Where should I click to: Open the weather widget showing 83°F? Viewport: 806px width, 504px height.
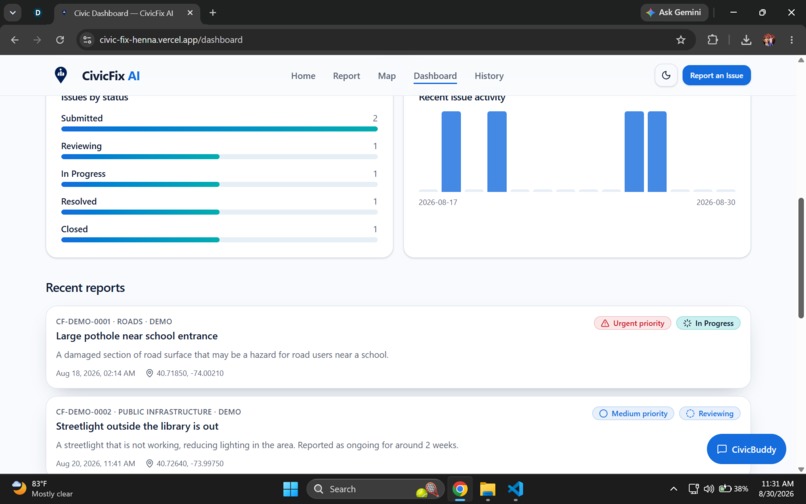coord(42,489)
